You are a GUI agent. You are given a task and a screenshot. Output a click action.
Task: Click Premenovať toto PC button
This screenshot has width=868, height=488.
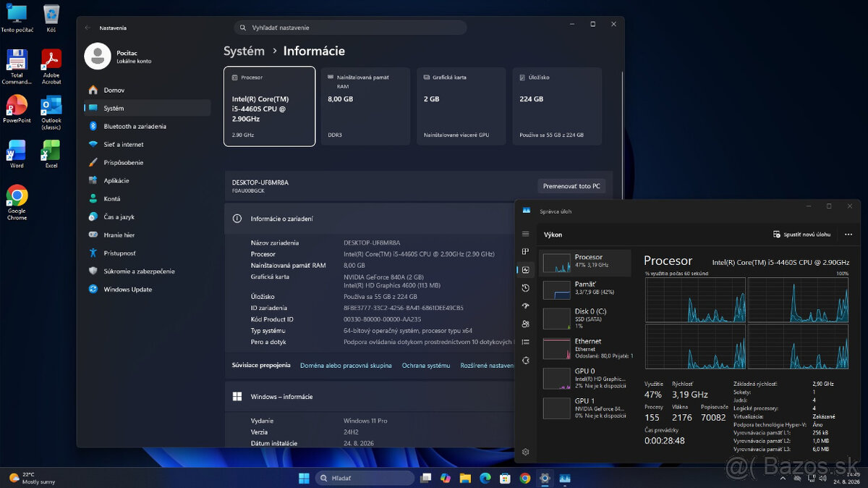pyautogui.click(x=571, y=186)
